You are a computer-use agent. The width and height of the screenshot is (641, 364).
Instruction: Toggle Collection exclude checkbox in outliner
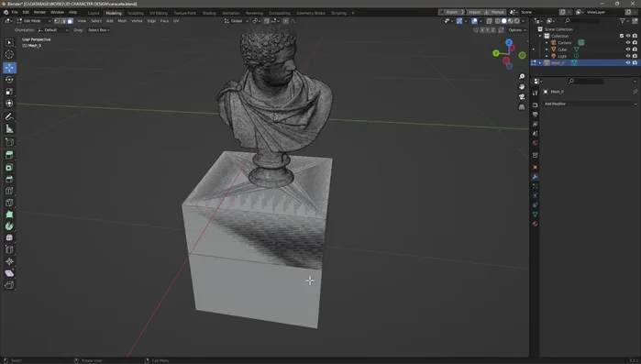pos(622,36)
